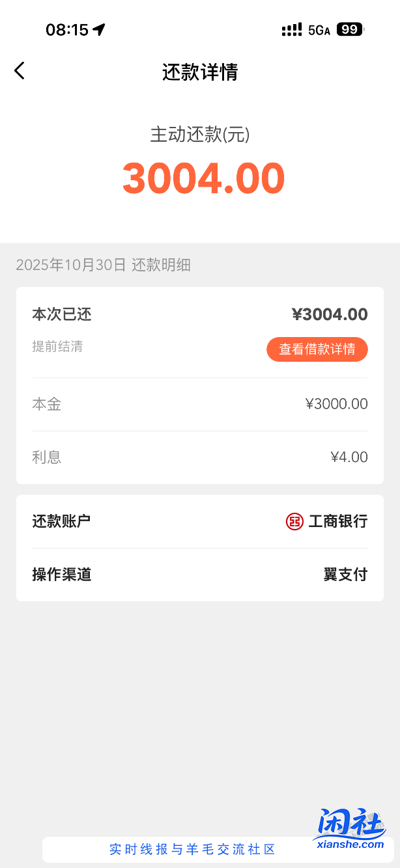Click the large orange amount 3004.00
Viewport: 400px width, 868px height.
coord(203,178)
